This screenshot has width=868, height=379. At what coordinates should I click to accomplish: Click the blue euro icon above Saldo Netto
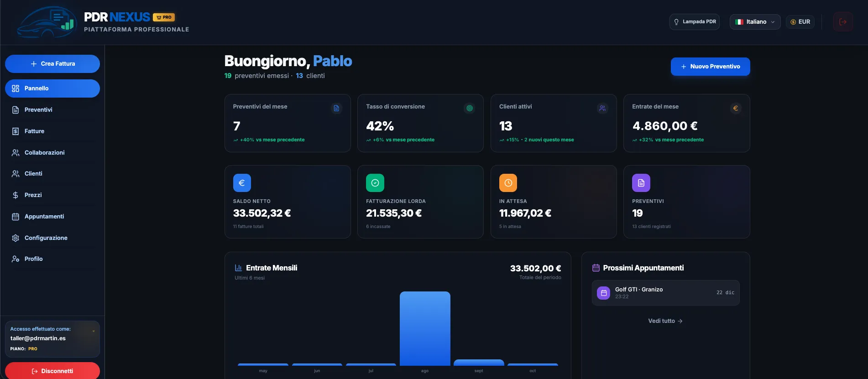pos(242,183)
